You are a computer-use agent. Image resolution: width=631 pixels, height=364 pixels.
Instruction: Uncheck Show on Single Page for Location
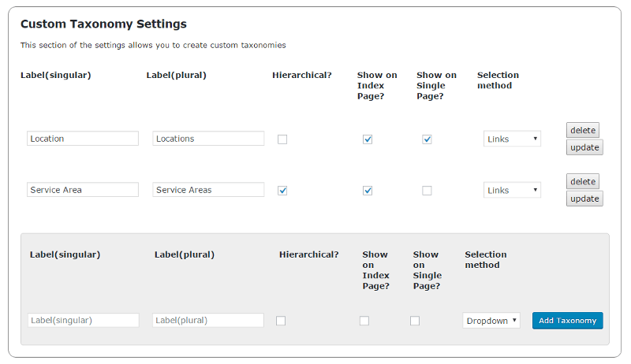tap(427, 139)
